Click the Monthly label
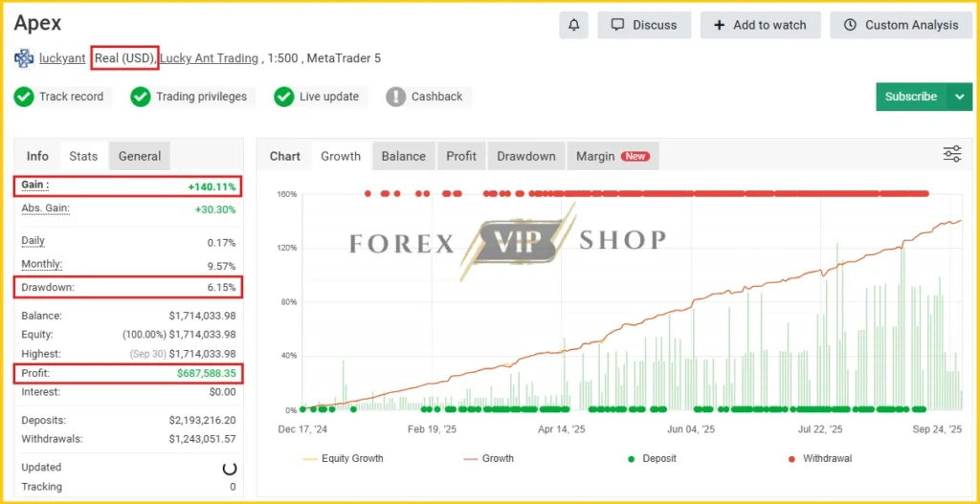980x504 pixels. pyautogui.click(x=41, y=265)
